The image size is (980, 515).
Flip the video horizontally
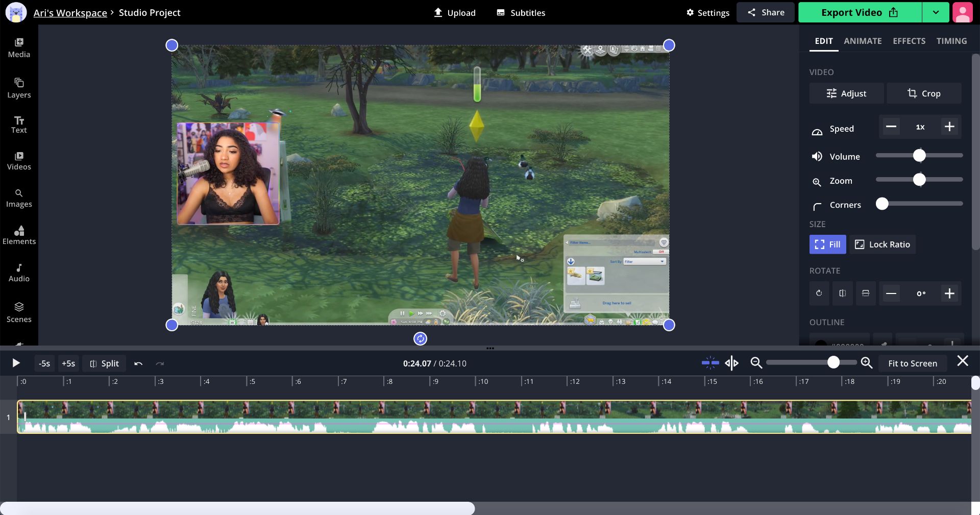tap(842, 293)
